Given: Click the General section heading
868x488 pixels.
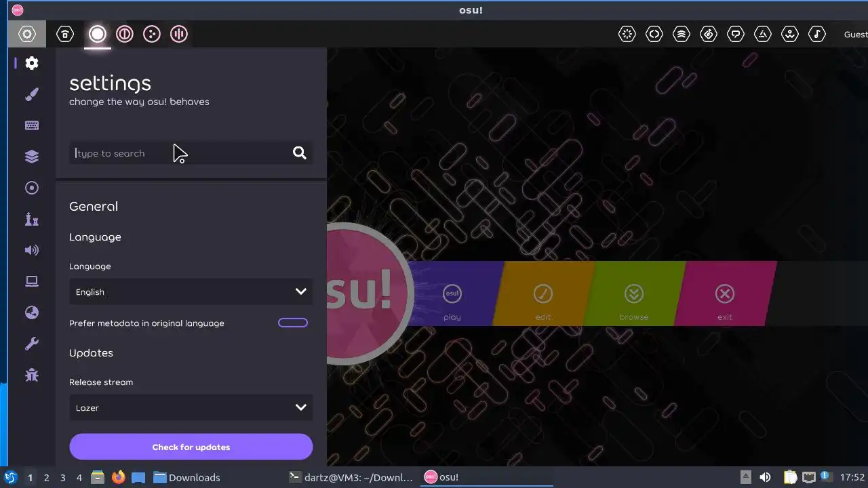Looking at the screenshot, I should (x=94, y=206).
